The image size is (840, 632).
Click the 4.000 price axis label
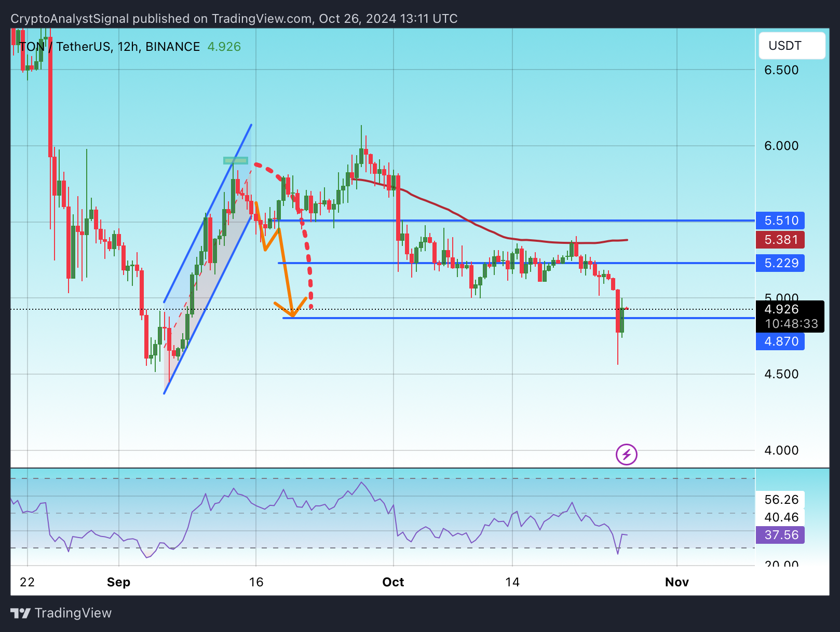click(x=781, y=450)
